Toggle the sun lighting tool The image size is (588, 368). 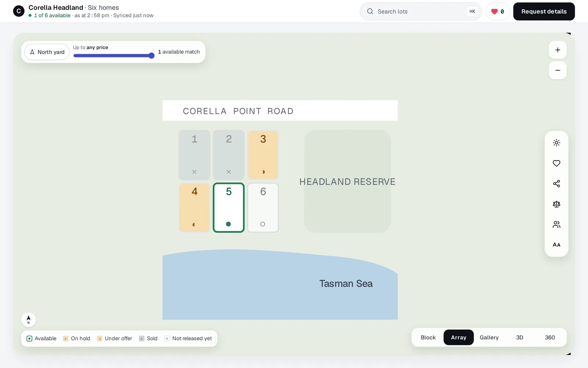(556, 143)
